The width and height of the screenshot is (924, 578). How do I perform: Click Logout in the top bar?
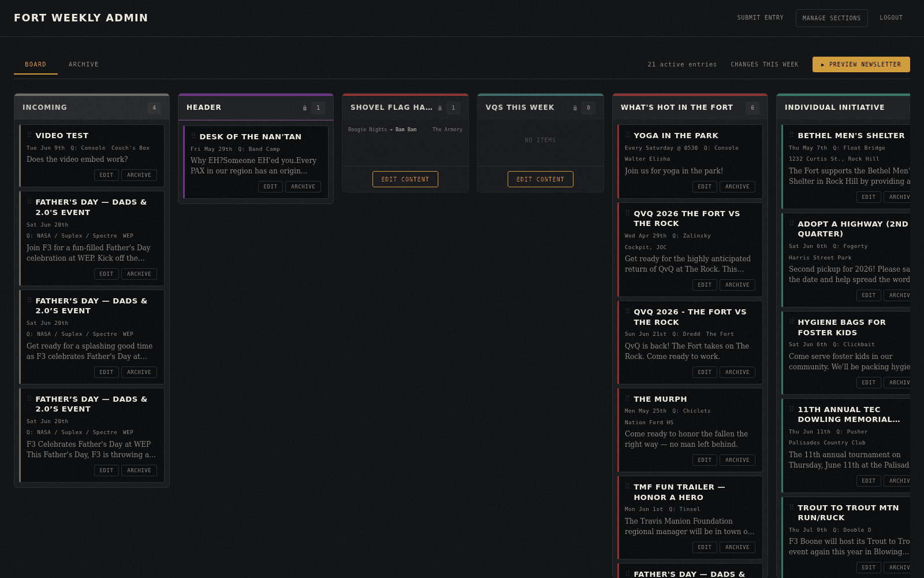[891, 18]
